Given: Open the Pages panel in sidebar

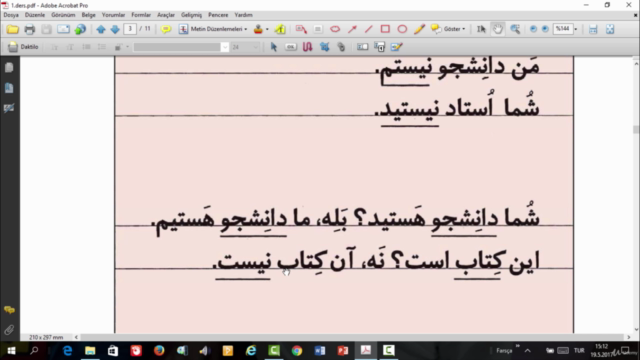Looking at the screenshot, I should tap(9, 67).
